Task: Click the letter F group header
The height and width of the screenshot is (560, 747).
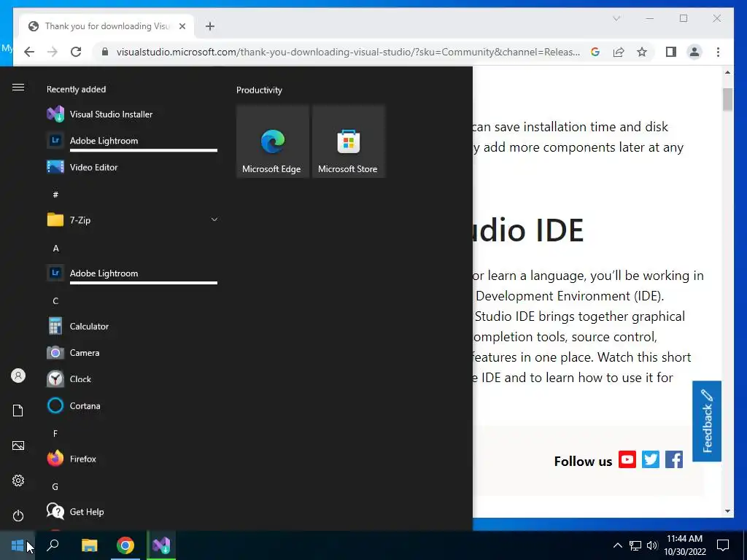Action: [55, 433]
